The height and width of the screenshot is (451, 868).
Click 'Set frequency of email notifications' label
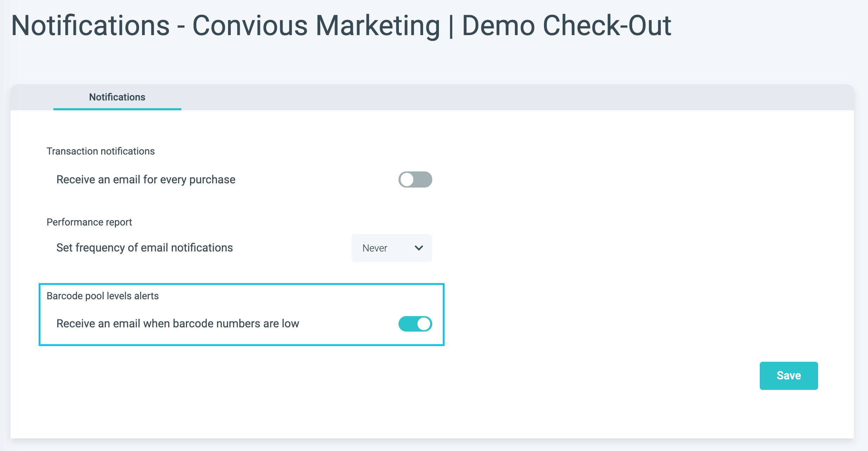click(144, 248)
